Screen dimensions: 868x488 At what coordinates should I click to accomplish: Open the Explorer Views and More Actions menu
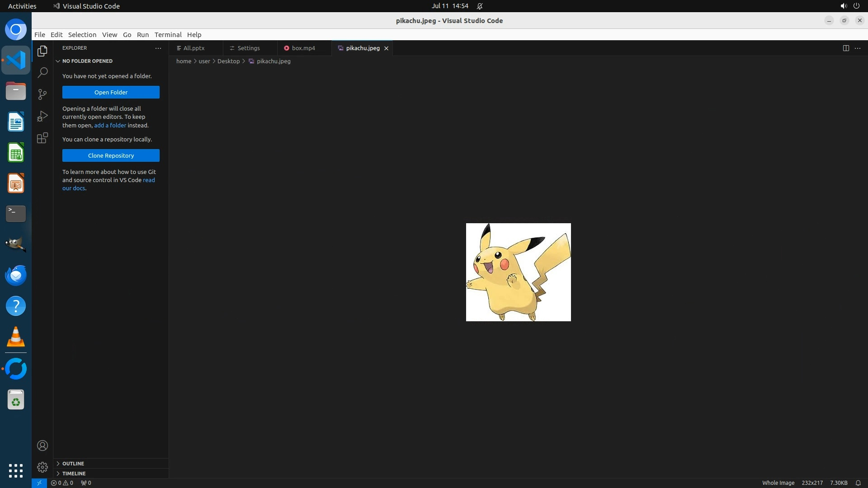coord(158,48)
